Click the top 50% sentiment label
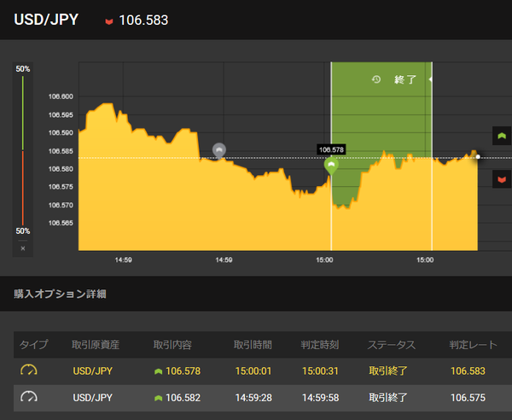 point(23,69)
